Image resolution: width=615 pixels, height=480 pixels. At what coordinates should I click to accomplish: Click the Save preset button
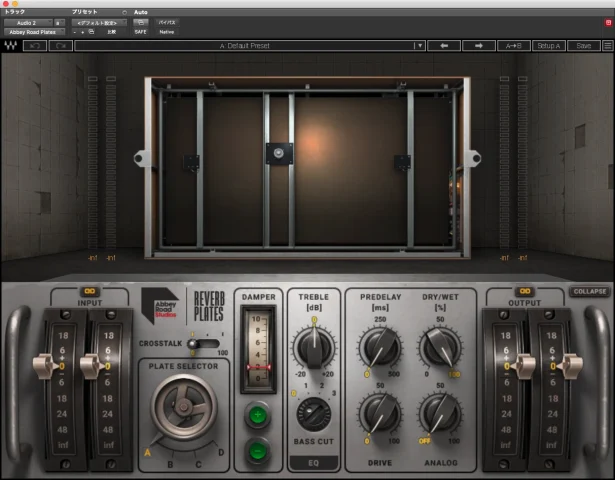coord(584,45)
